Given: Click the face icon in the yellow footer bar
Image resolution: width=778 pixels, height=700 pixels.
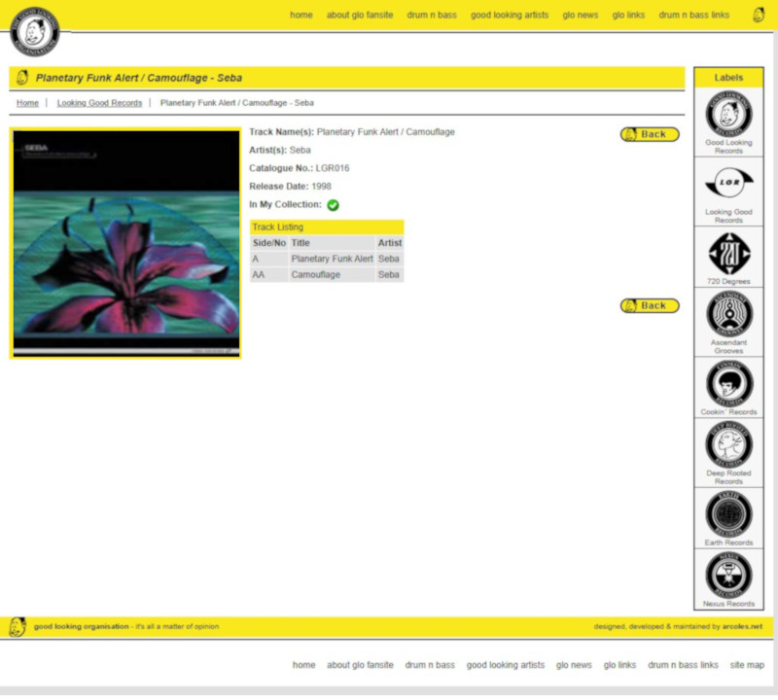Looking at the screenshot, I should tap(18, 627).
